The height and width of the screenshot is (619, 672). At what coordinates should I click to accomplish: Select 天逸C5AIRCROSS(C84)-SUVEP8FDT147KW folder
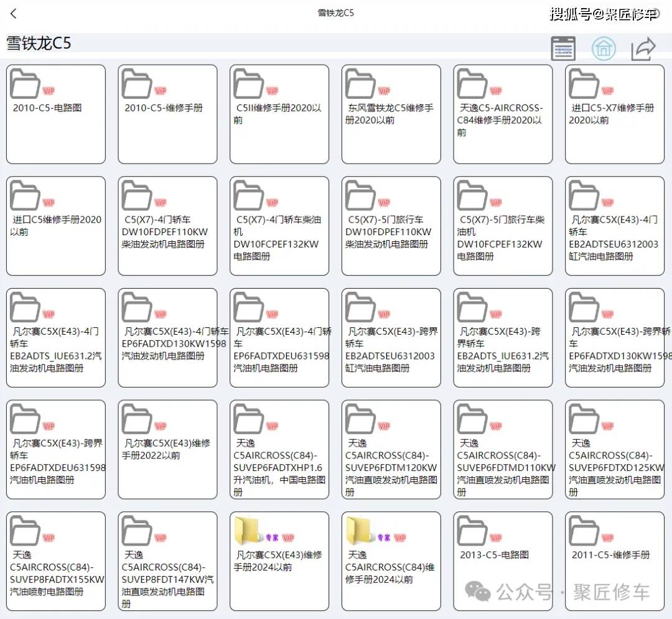(x=167, y=562)
